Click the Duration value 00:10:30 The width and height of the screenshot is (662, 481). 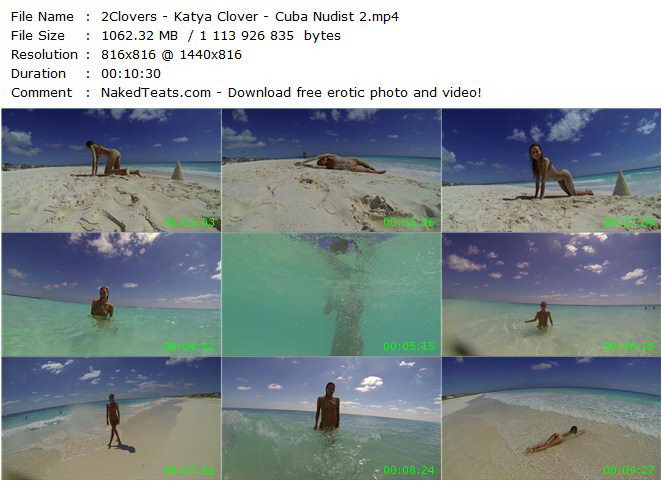coord(131,73)
